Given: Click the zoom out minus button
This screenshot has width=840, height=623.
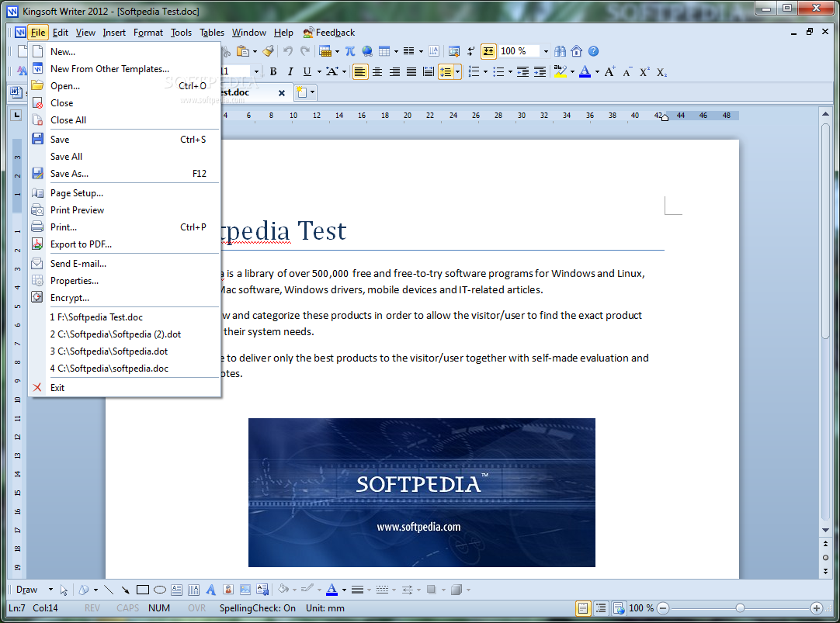Looking at the screenshot, I should pyautogui.click(x=663, y=608).
